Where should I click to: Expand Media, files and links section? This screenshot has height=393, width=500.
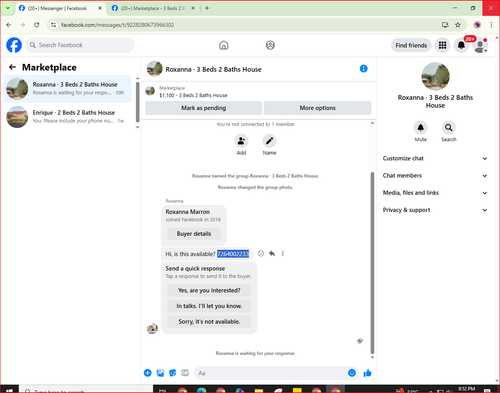pyautogui.click(x=435, y=193)
